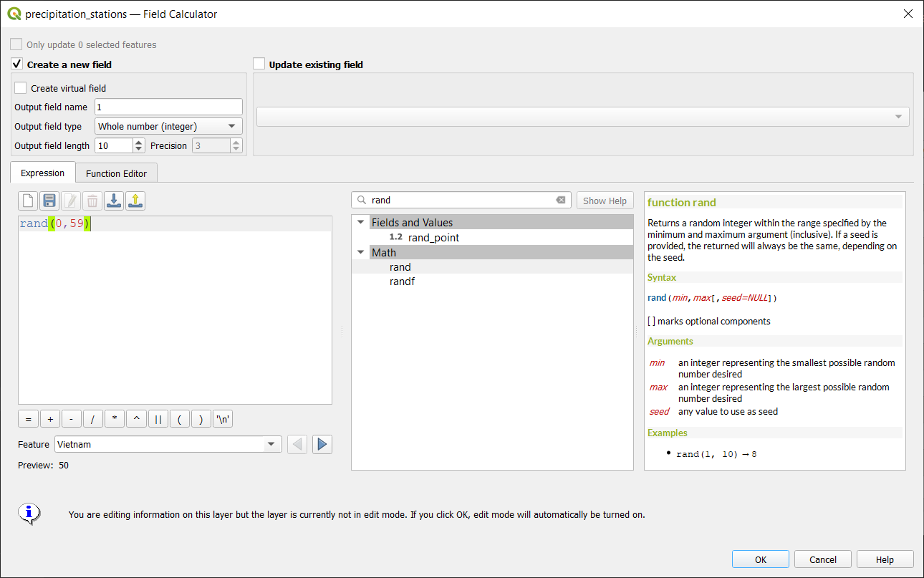Click the delete expression trash icon

pyautogui.click(x=92, y=201)
